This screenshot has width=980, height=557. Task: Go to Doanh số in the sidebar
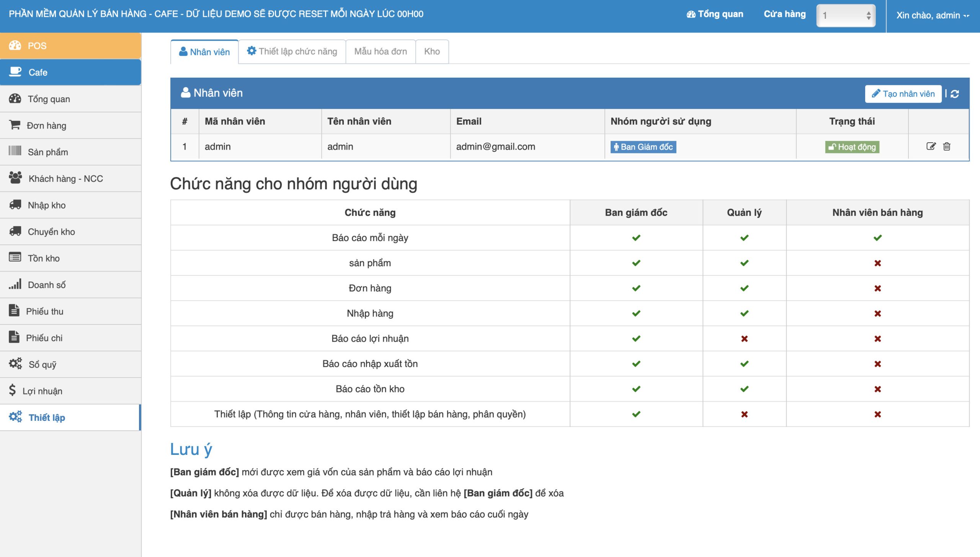pyautogui.click(x=46, y=285)
